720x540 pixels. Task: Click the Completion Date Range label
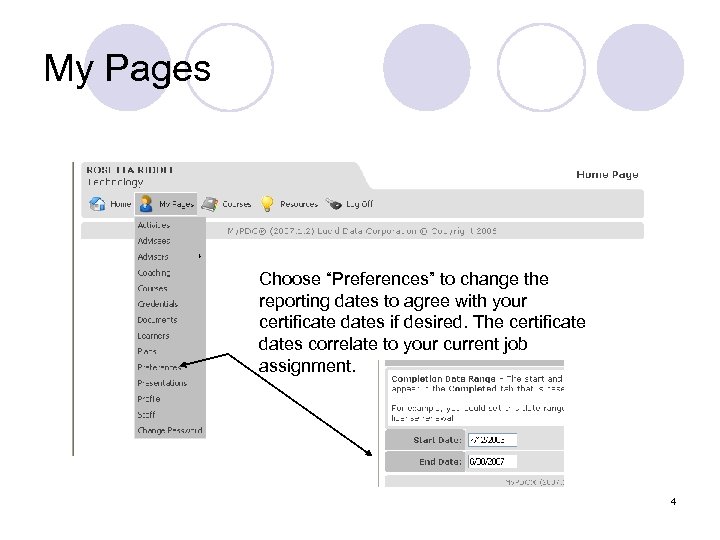point(443,379)
